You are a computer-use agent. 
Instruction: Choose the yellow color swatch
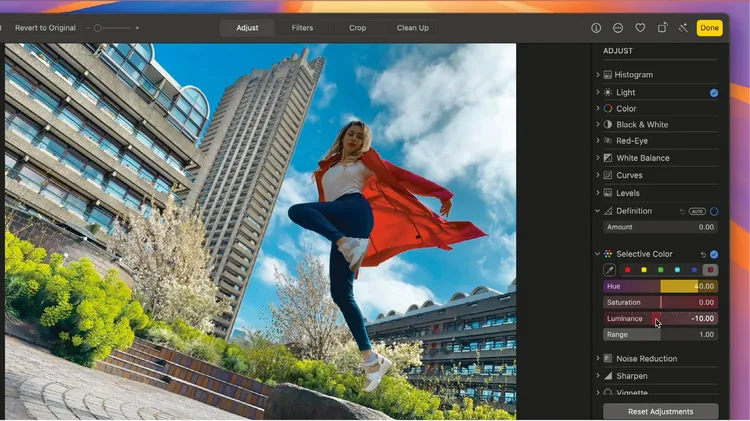pos(644,270)
